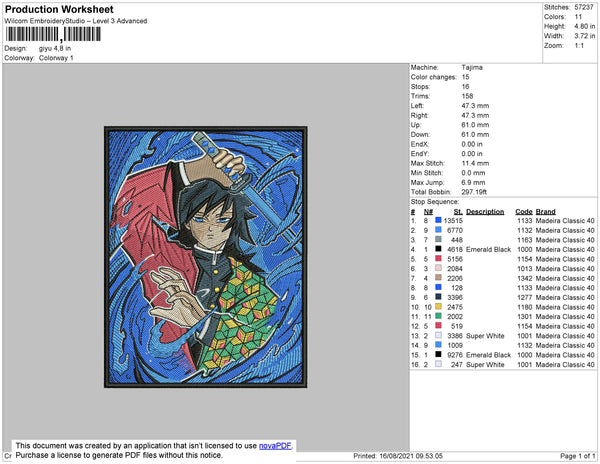Image resolution: width=600 pixels, height=464 pixels.
Task: Click the Width value '3.72 in'
Action: pyautogui.click(x=585, y=36)
